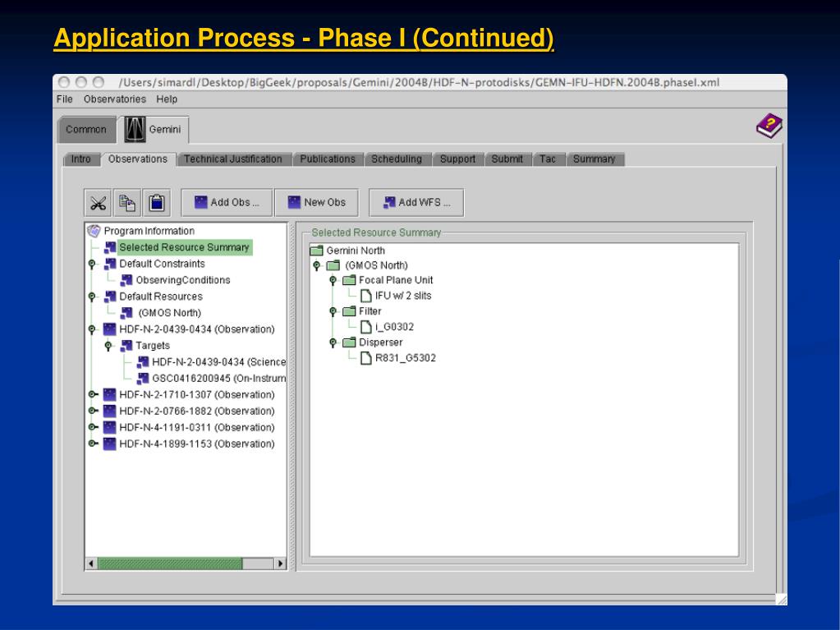Click icon beside (GMOS North) in left tree
840x630 pixels.
pos(126,312)
